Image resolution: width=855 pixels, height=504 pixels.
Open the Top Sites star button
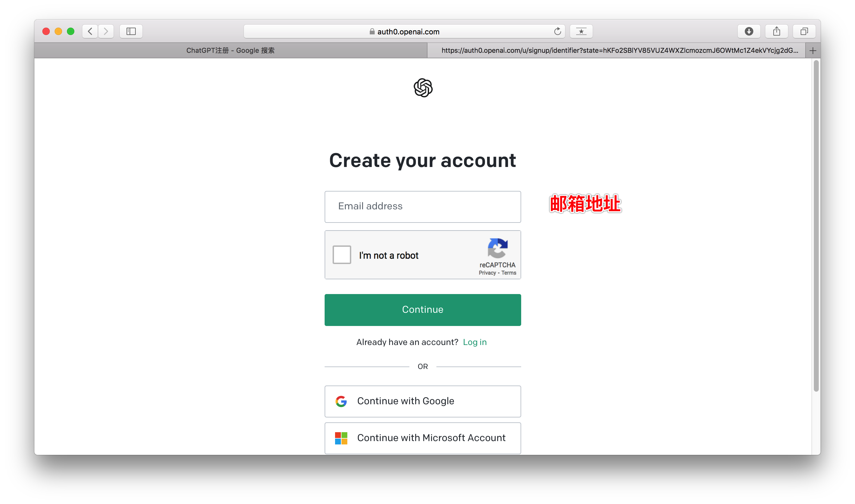coord(581,31)
